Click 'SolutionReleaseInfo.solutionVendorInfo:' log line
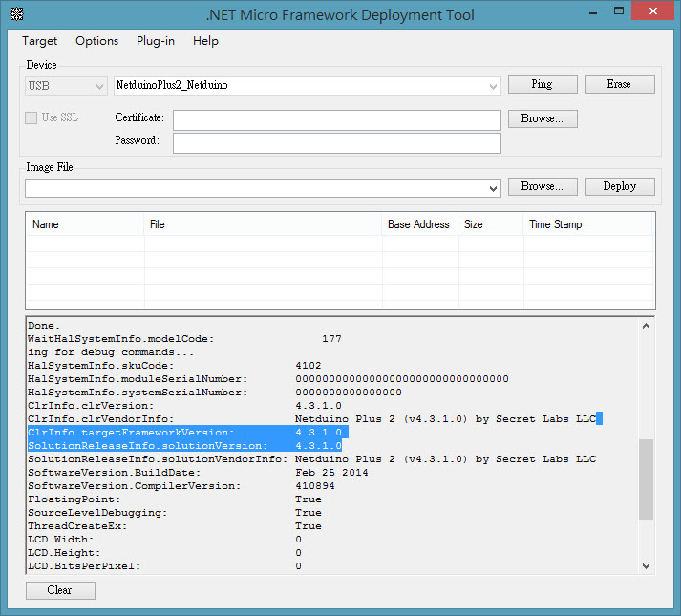Viewport: 681px width, 616px height. coord(311,459)
